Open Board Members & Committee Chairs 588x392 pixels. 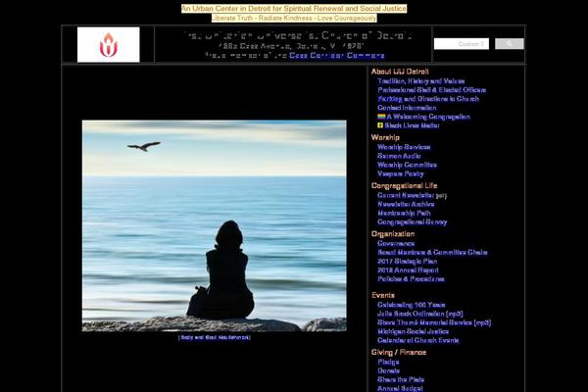(432, 253)
